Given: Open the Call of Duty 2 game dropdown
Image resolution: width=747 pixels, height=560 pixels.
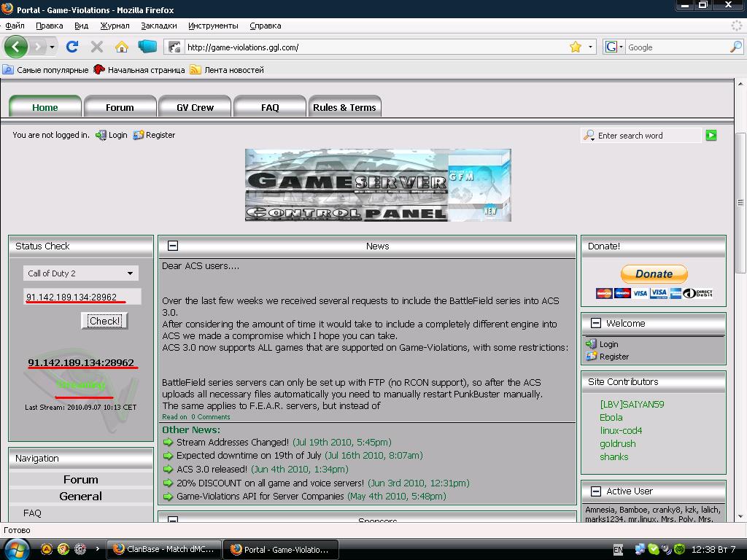Looking at the screenshot, I should [80, 273].
